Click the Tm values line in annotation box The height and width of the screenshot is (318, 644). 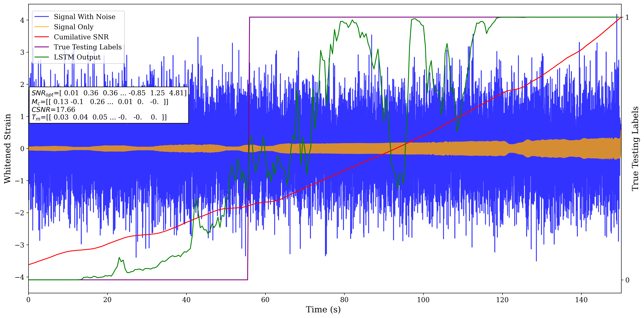click(x=99, y=117)
